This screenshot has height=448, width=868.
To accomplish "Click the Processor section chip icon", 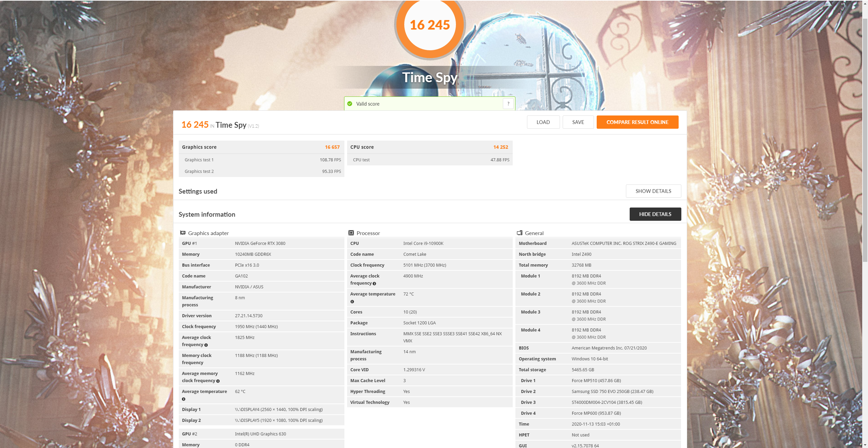I will tap(351, 233).
